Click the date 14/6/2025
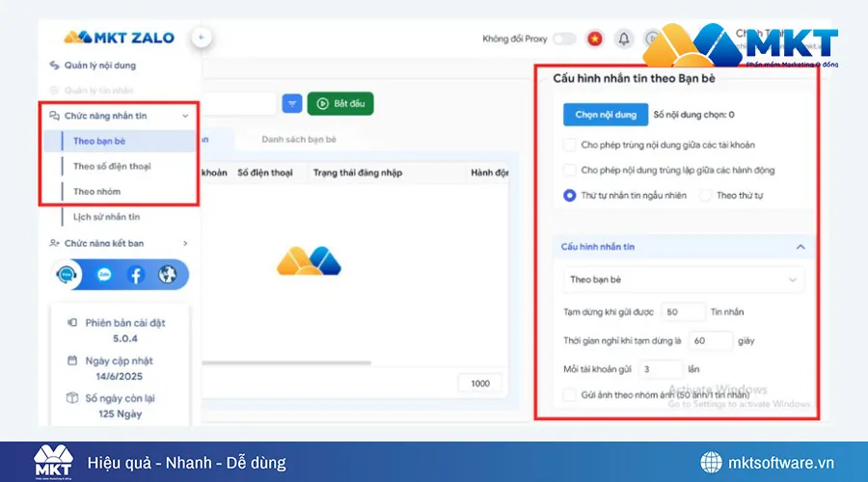The height and width of the screenshot is (482, 868). (119, 376)
